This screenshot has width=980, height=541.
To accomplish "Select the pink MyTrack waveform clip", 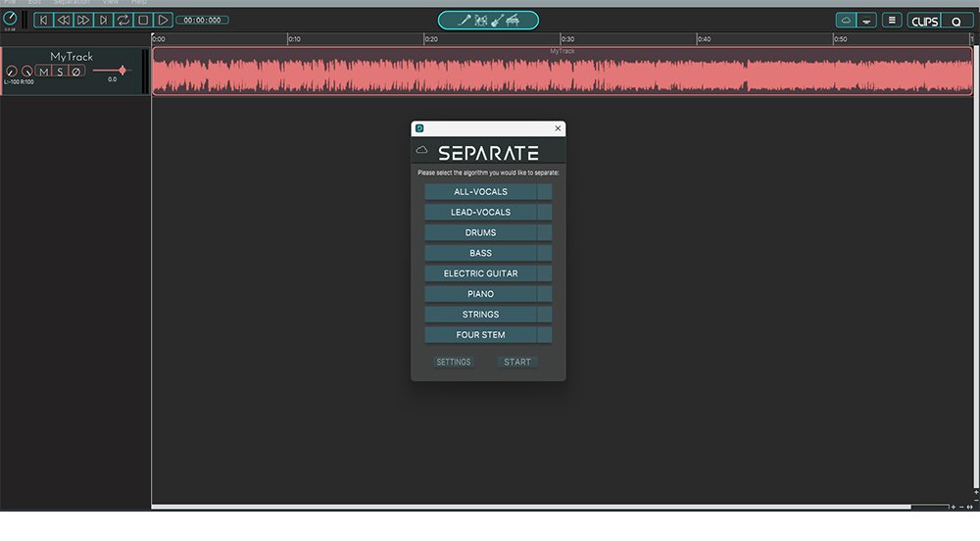I will pos(563,71).
